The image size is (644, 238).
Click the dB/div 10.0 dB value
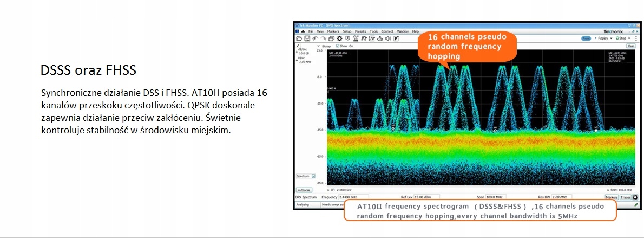pyautogui.click(x=304, y=53)
